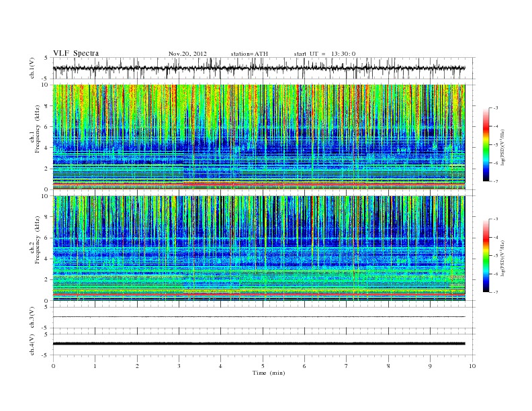Click tick label "7" on the Time (min) axis
Image resolution: width=532 pixels, height=411 pixels.
347,366
